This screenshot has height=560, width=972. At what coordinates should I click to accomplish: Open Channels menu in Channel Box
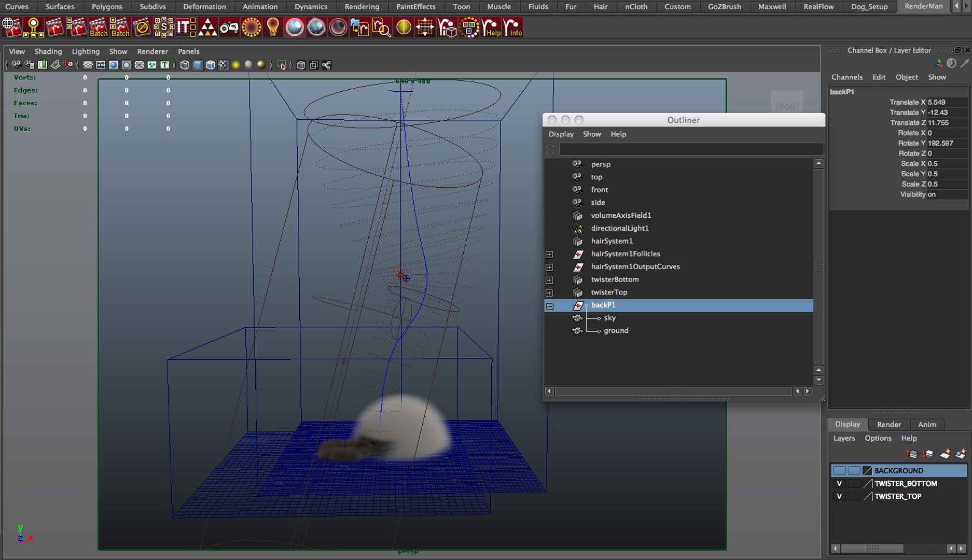[x=847, y=77]
